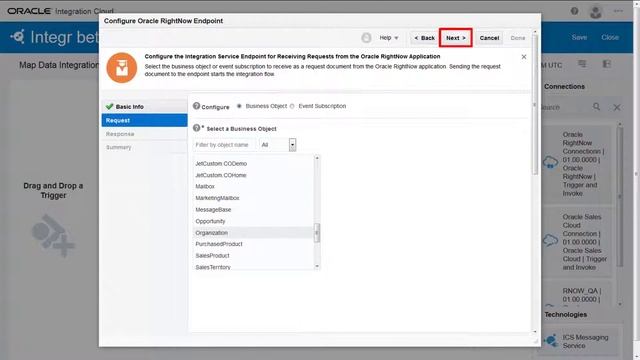The width and height of the screenshot is (640, 360).
Task: Click the Select a Business Object help icon
Action: point(196,128)
